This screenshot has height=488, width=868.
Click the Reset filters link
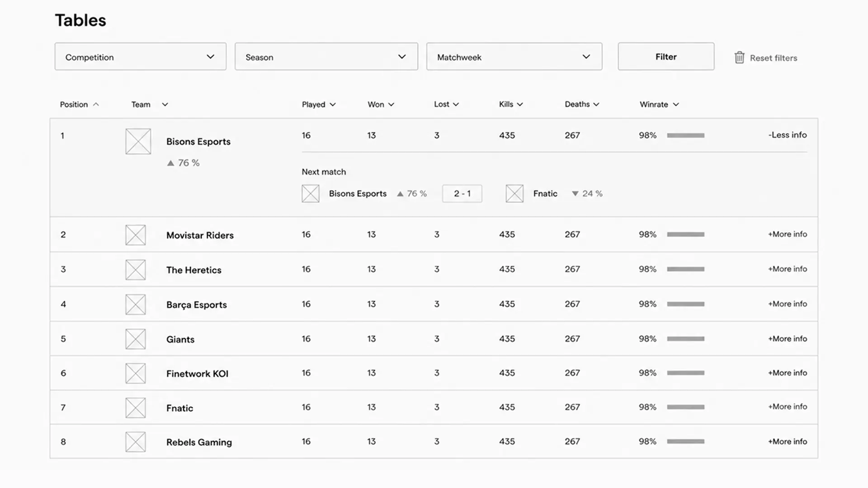[774, 58]
